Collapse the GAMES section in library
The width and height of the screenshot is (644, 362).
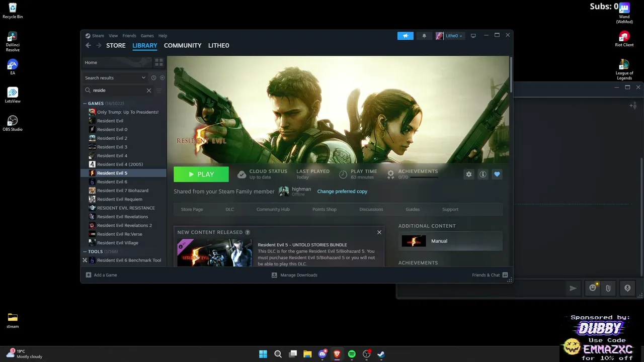[85, 104]
